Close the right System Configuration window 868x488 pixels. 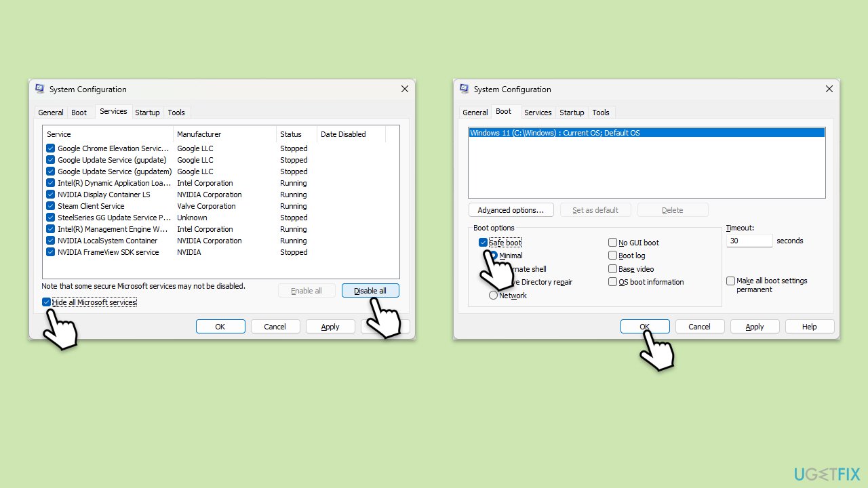(829, 89)
